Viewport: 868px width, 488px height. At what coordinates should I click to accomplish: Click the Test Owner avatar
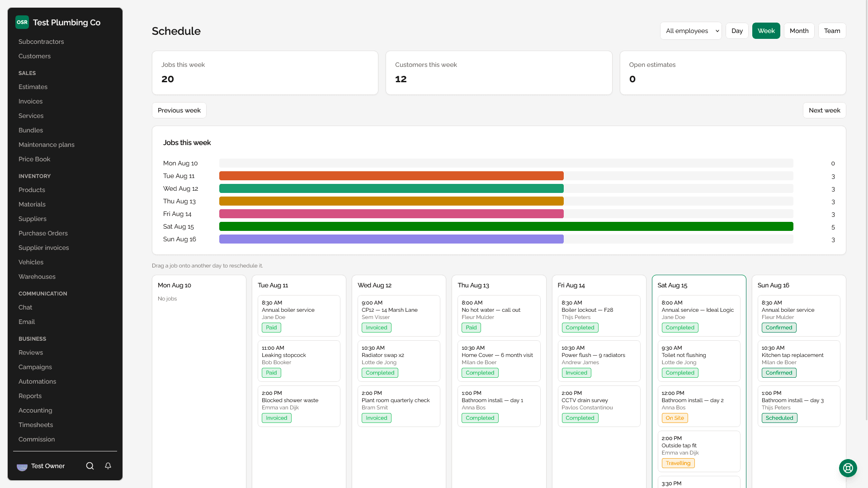pos(22,466)
